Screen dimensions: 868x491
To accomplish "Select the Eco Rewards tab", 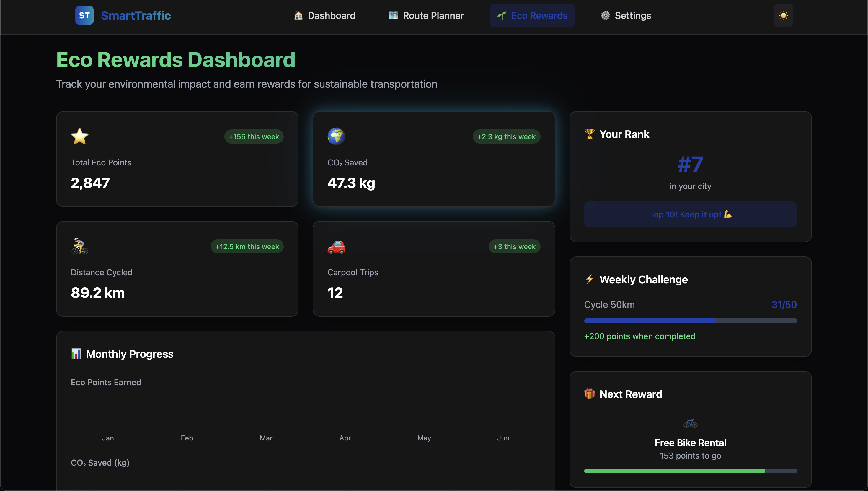I will click(x=532, y=16).
